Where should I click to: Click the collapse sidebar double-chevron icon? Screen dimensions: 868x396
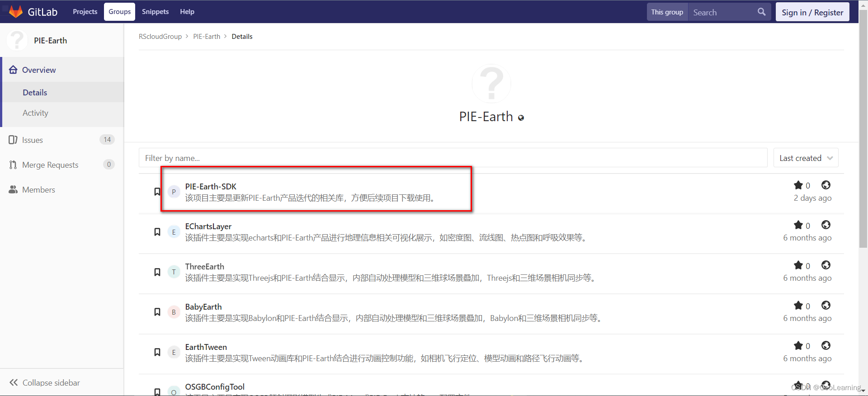[14, 382]
